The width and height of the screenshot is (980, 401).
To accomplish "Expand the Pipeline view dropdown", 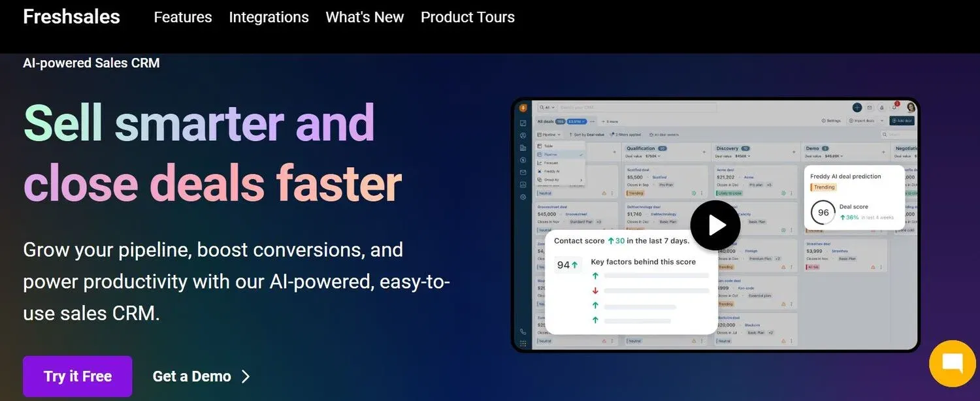I will [549, 135].
